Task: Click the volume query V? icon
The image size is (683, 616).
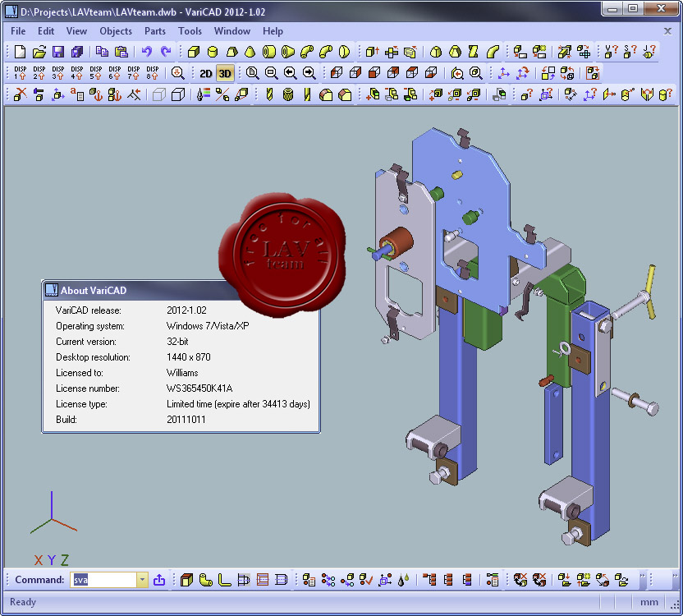Action: tap(611, 52)
